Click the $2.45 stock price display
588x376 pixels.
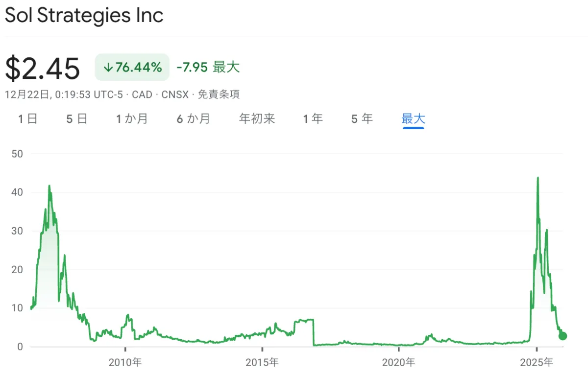pyautogui.click(x=43, y=68)
